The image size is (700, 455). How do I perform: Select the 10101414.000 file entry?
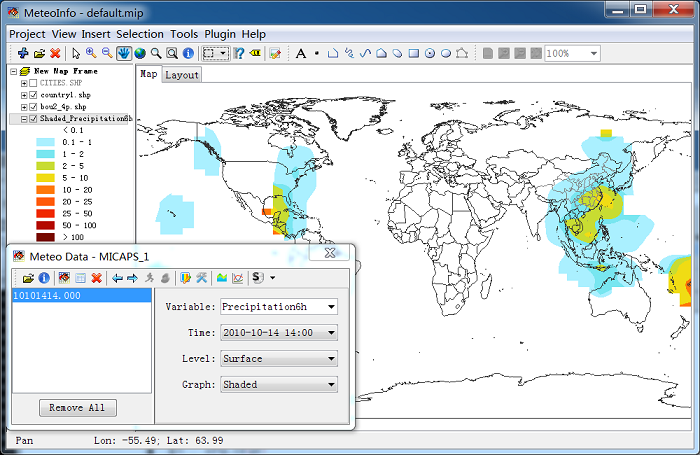pyautogui.click(x=82, y=296)
